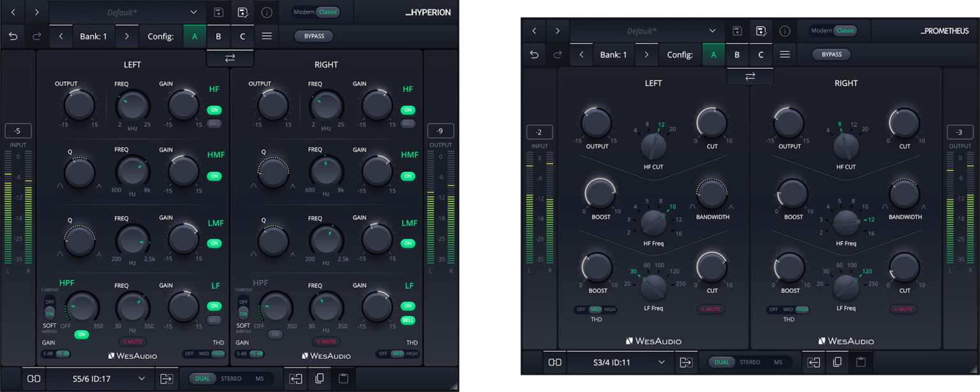Click the BANDWIDTH knob in Prometheus's left channel
The height and width of the screenshot is (392, 980).
[x=711, y=195]
